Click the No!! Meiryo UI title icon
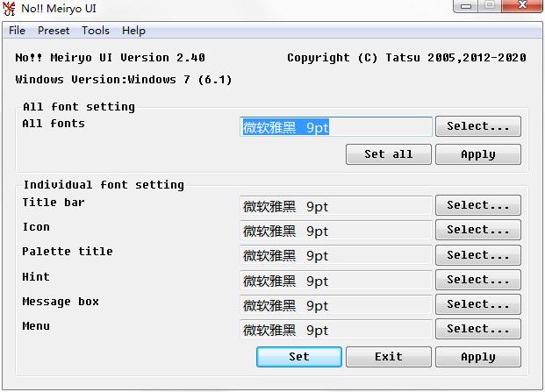This screenshot has height=392, width=545. point(10,8)
